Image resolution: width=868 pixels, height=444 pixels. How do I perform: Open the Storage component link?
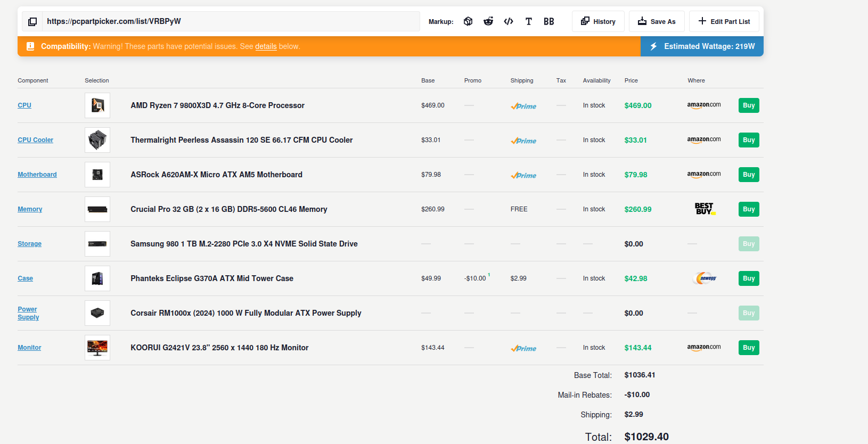click(x=30, y=244)
